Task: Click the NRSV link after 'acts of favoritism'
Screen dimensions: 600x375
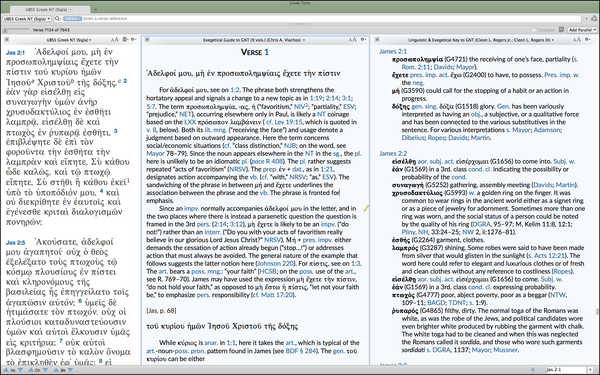Action: [239, 169]
